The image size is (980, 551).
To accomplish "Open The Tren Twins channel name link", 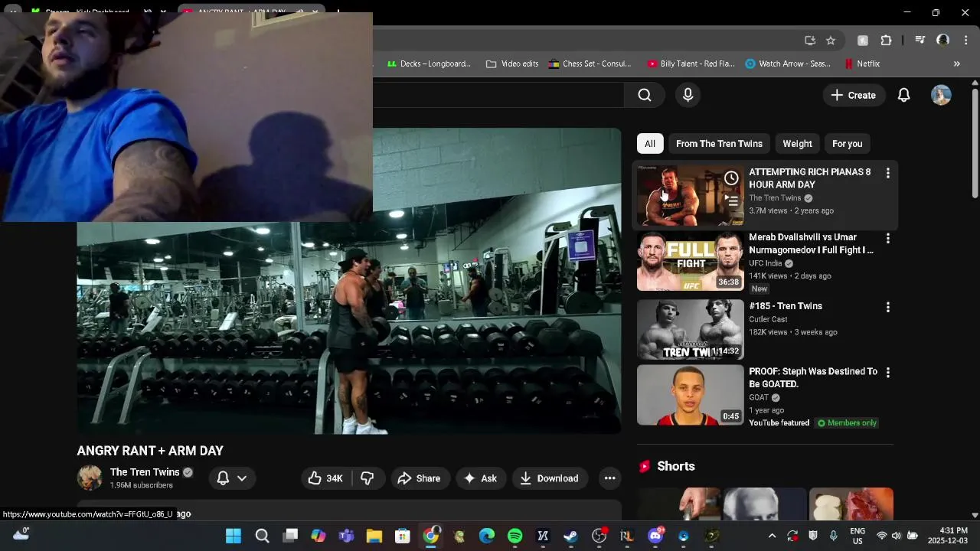I will (145, 472).
